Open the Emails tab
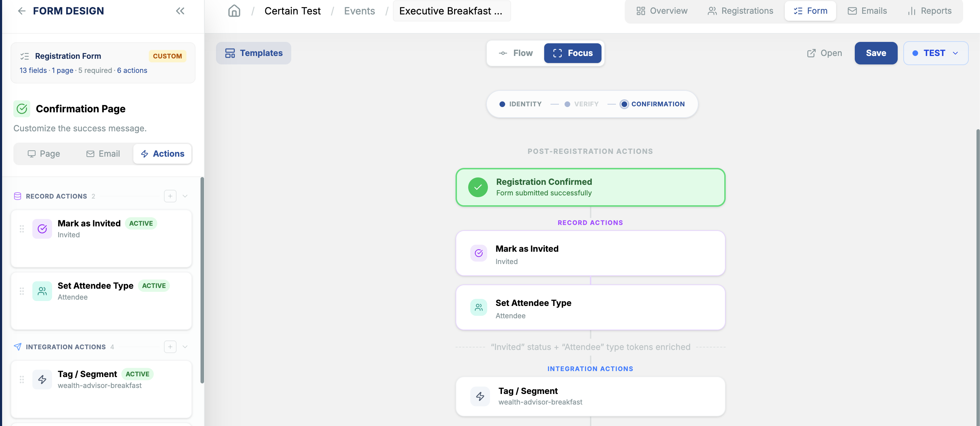The image size is (980, 426). click(x=867, y=11)
